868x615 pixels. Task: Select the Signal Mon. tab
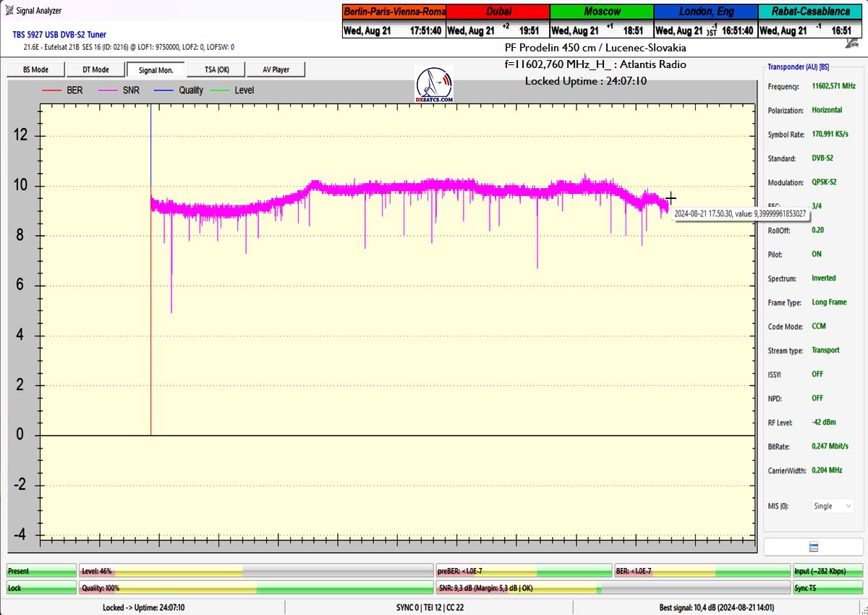(x=156, y=69)
